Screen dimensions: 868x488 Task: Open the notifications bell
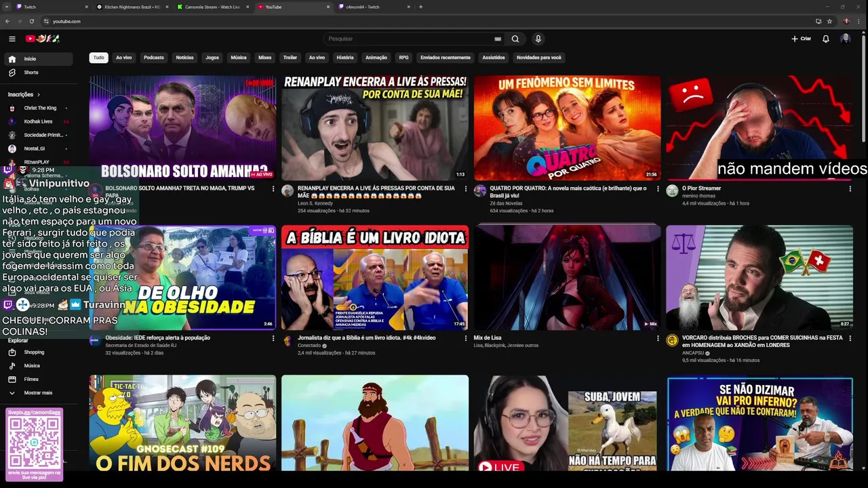(826, 39)
